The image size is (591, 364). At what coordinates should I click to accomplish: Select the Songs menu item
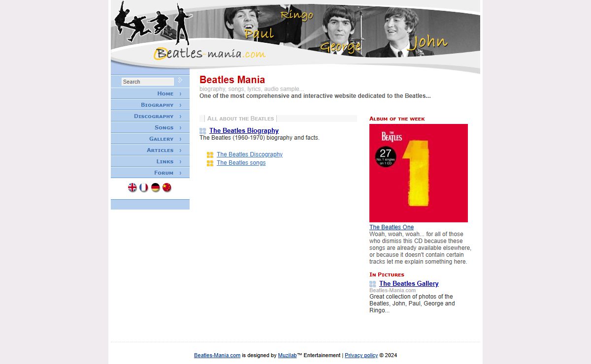pyautogui.click(x=150, y=127)
